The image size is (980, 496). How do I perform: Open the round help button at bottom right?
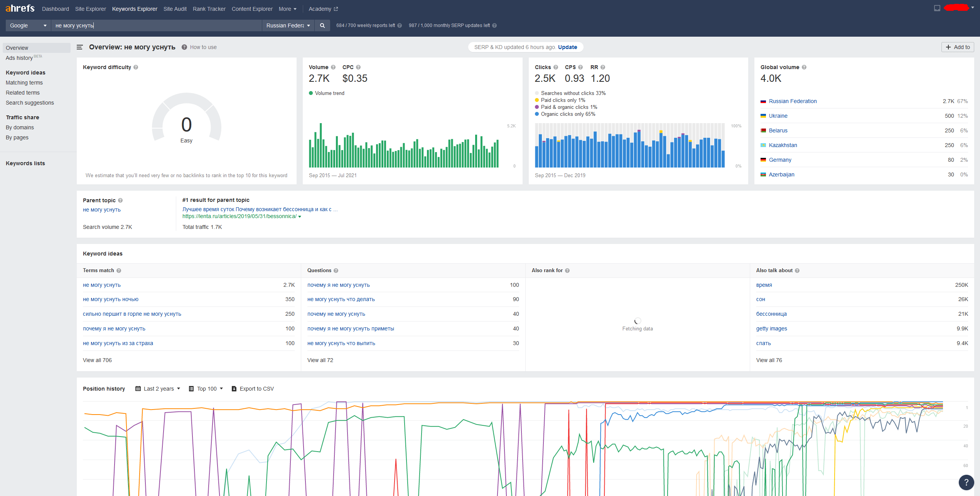coord(966,482)
